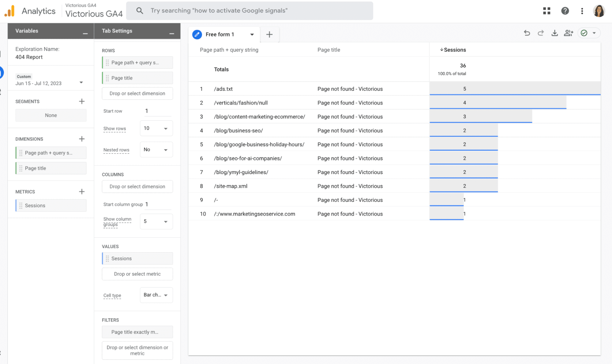The image size is (612, 364).
Task: Open the Cell type dropdown
Action: tap(156, 295)
